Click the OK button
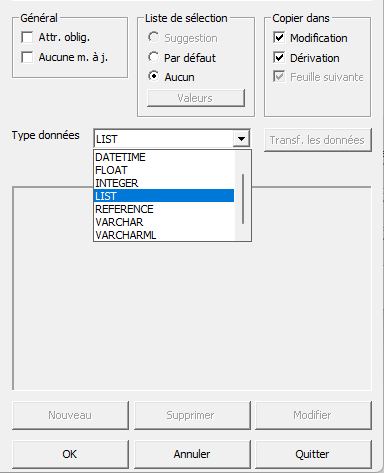Screen dimensions: 384x473 [x=70, y=454]
